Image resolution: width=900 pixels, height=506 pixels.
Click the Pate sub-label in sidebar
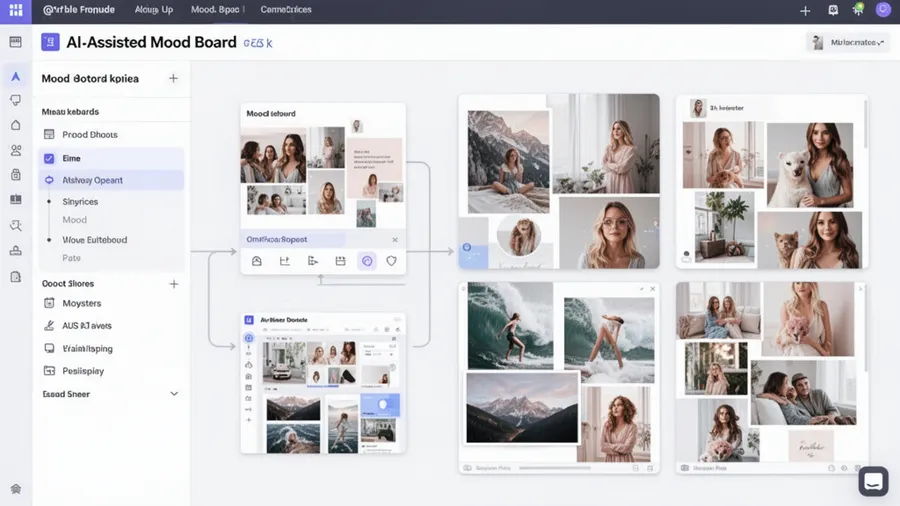[71, 258]
